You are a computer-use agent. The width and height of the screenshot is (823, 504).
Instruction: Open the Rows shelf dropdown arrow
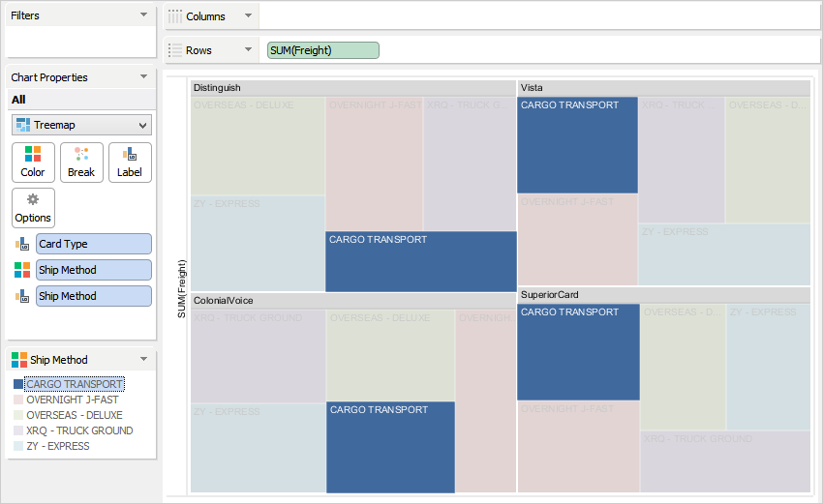(248, 50)
